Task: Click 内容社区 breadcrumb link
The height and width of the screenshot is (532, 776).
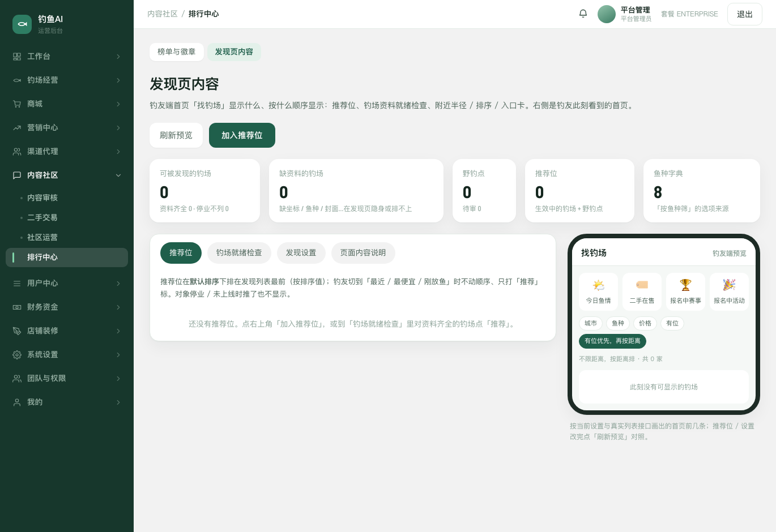Action: pyautogui.click(x=163, y=14)
